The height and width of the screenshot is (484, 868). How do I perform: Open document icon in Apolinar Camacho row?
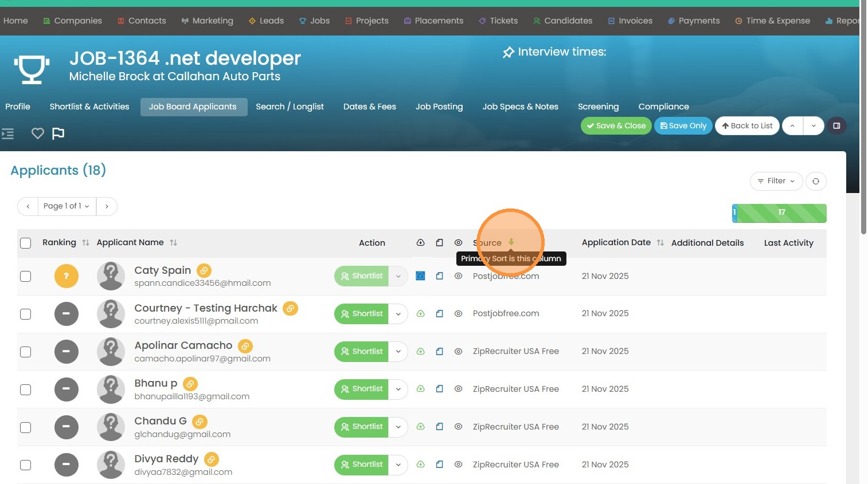point(439,352)
